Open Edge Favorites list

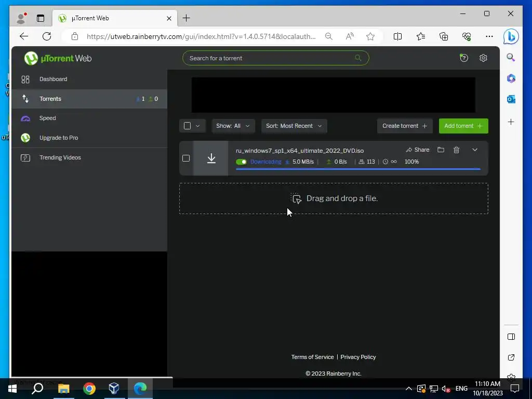[421, 36]
